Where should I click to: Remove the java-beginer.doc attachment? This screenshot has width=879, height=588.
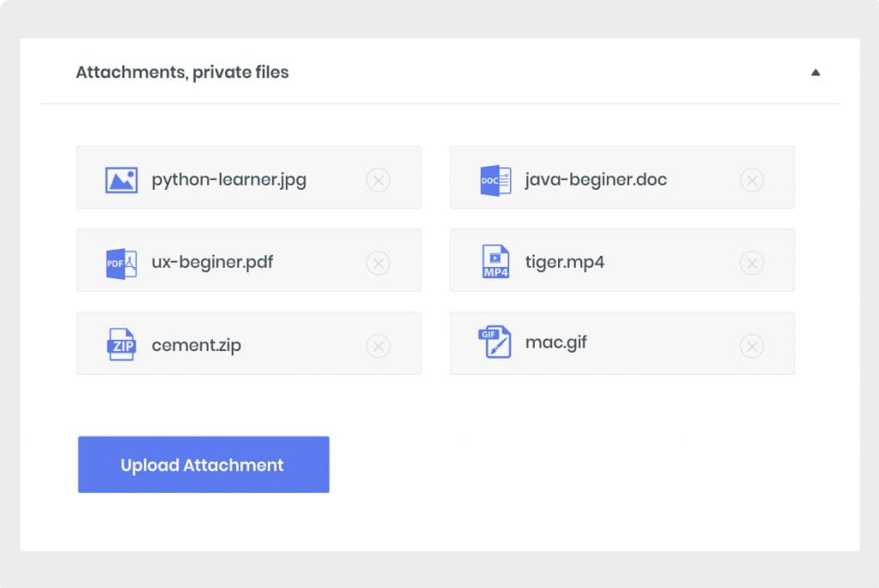[x=752, y=180]
